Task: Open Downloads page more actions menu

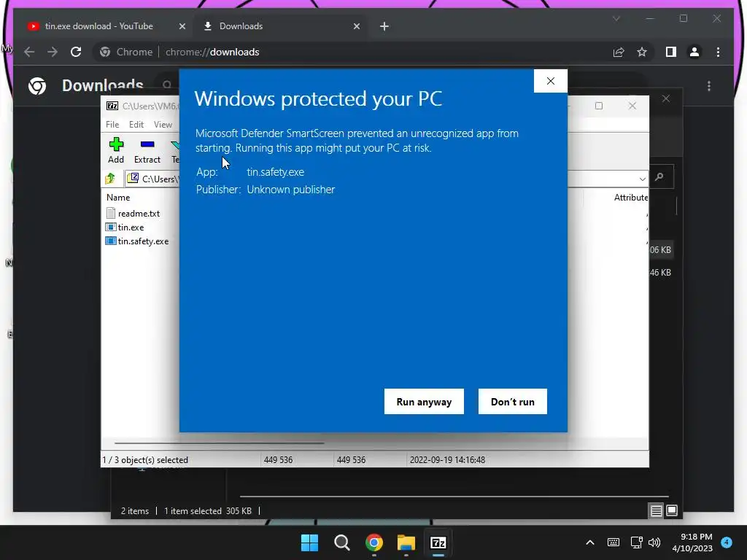Action: tap(709, 86)
